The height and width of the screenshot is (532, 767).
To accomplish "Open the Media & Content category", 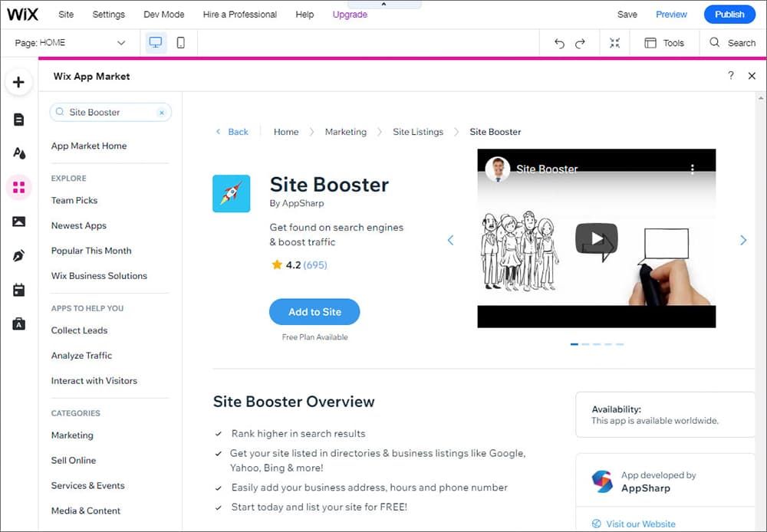I will tap(86, 511).
